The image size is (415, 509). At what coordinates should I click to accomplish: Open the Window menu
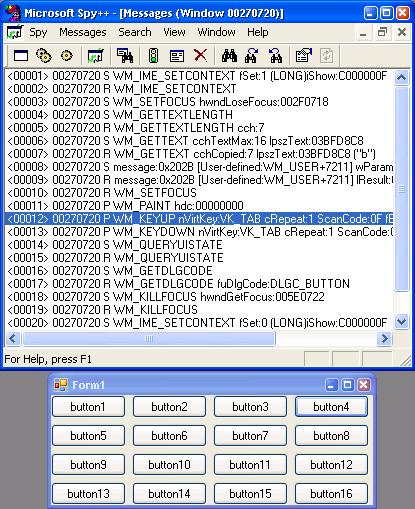[217, 32]
